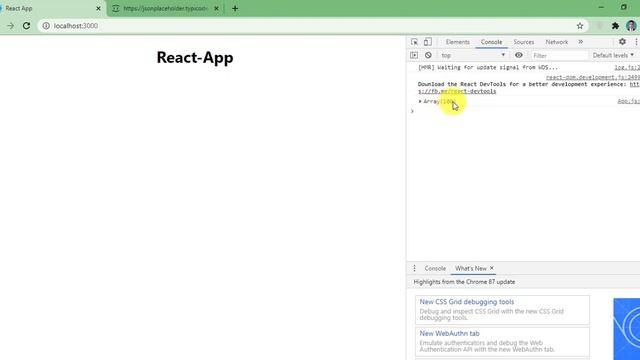
Task: Open the log.js source link
Action: click(x=627, y=67)
